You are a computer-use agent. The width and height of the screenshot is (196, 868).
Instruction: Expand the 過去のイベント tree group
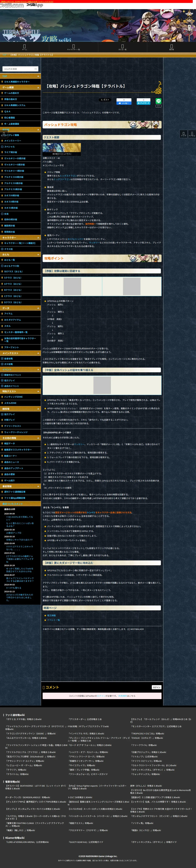coord(2,386)
